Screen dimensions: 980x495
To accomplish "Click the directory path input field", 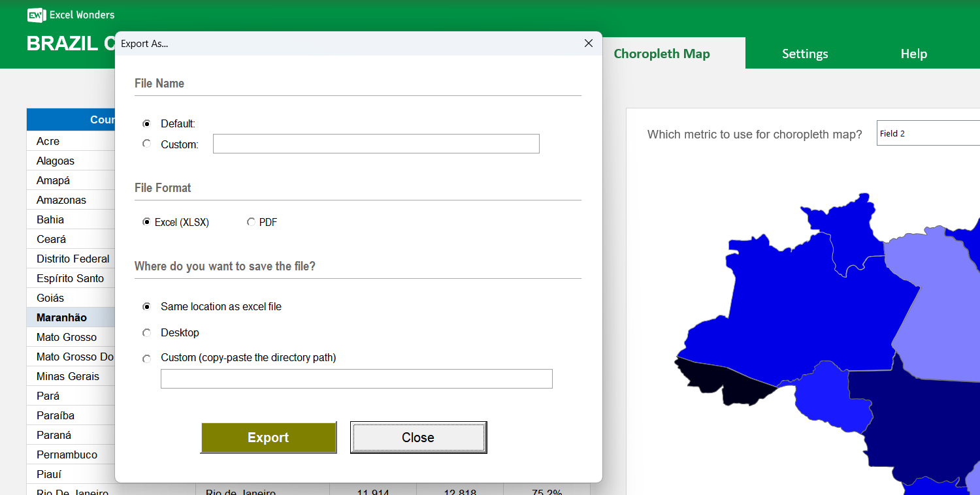I will coord(356,379).
